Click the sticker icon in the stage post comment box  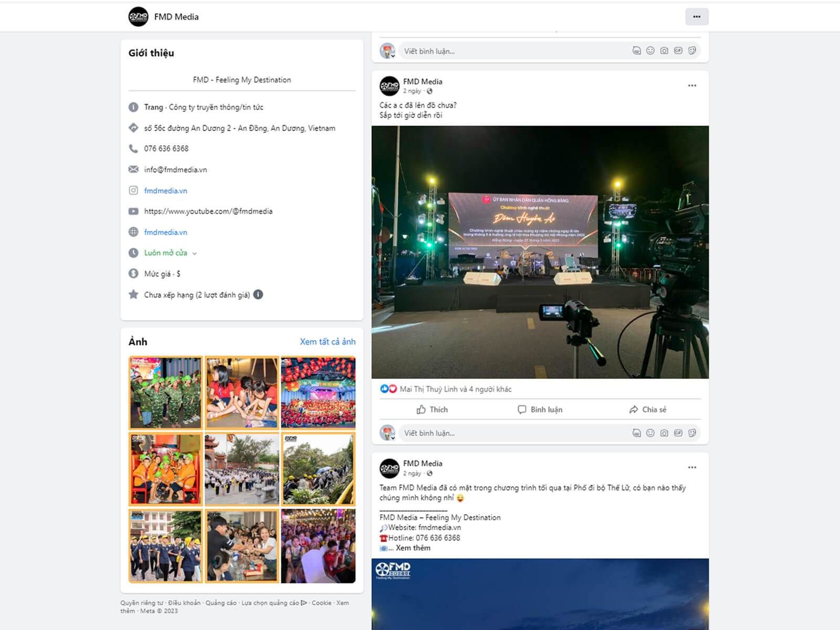(x=692, y=433)
